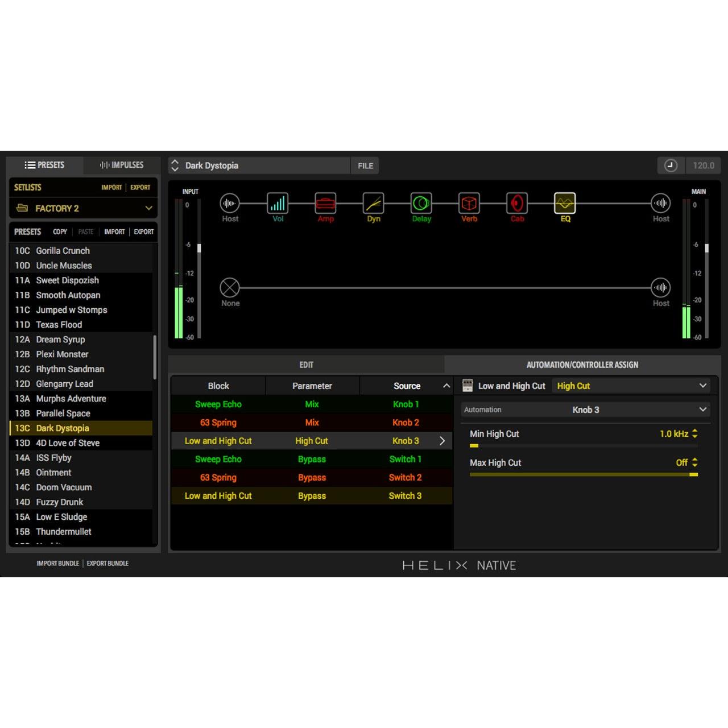The image size is (728, 728).
Task: Select the Vol block in the signal chain
Action: tap(278, 203)
